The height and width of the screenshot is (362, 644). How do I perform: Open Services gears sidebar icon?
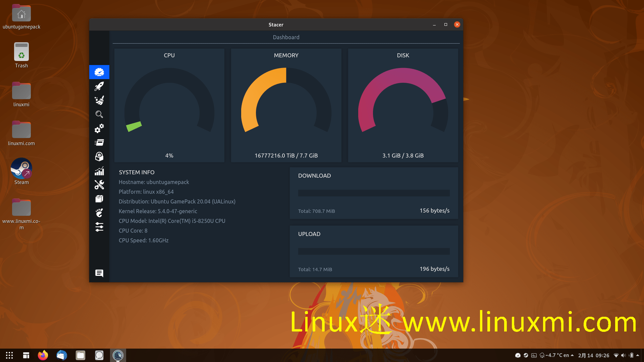[99, 128]
